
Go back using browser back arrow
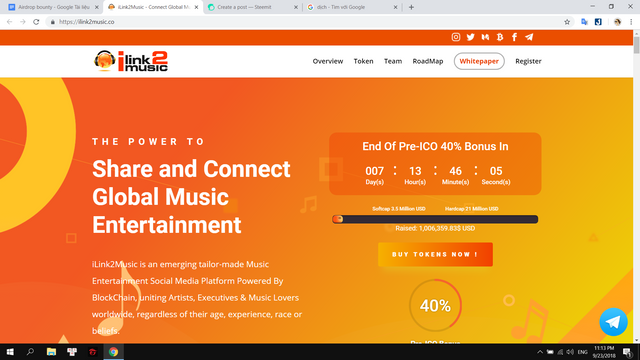coord(9,22)
